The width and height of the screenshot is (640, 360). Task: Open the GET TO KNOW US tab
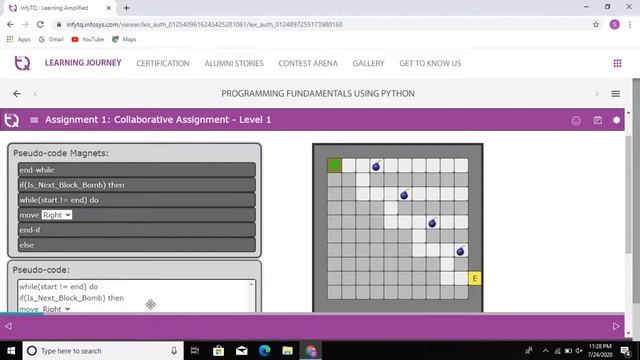430,63
